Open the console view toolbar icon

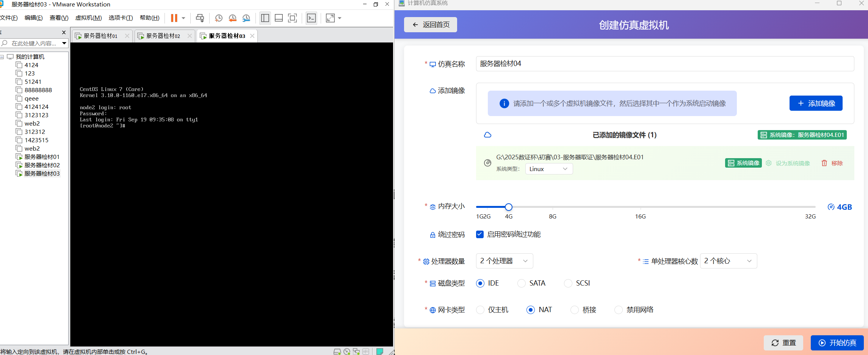point(311,18)
